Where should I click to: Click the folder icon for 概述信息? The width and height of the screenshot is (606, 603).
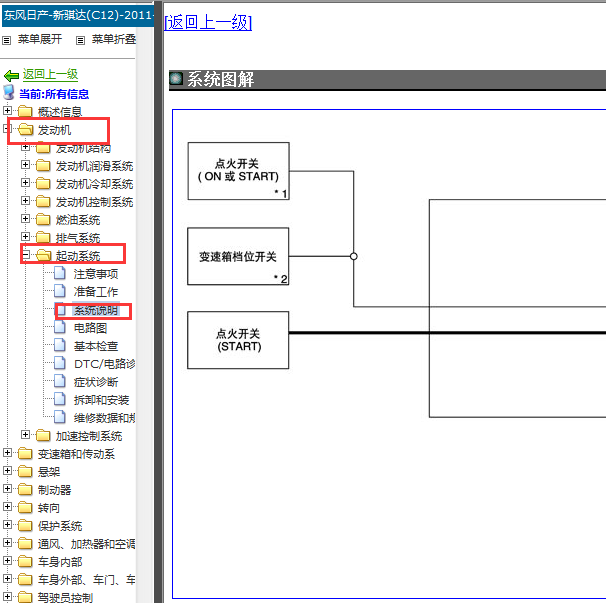point(25,111)
